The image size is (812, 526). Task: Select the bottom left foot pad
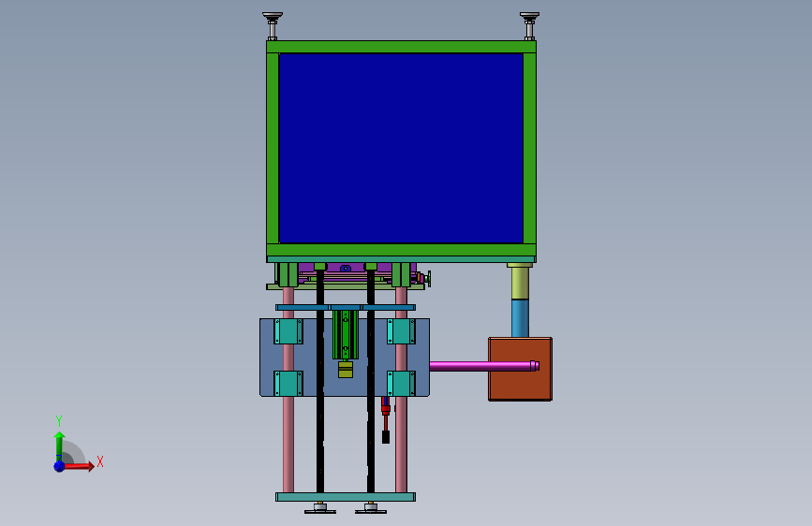click(x=320, y=509)
